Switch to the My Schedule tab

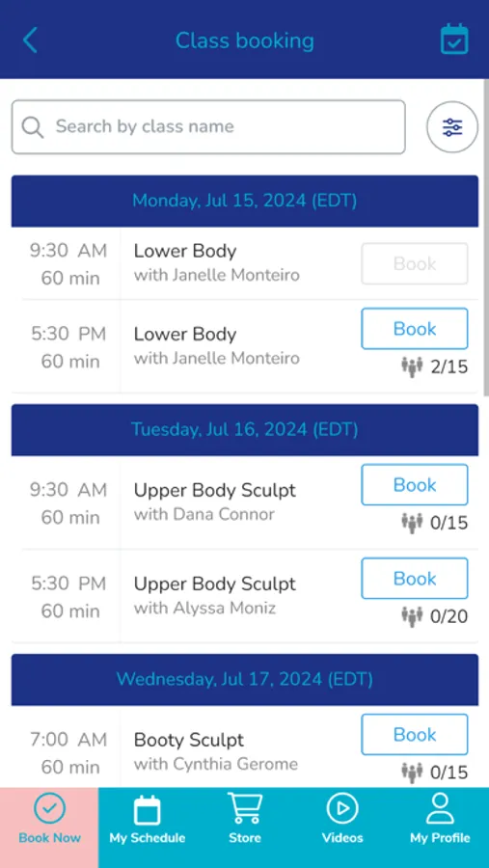pyautogui.click(x=148, y=819)
